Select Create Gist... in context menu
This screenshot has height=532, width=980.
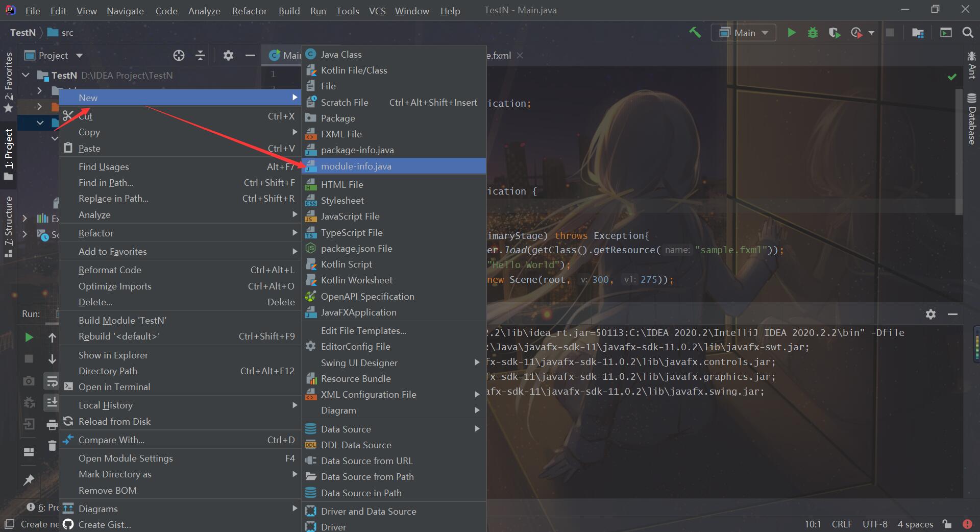180,524
